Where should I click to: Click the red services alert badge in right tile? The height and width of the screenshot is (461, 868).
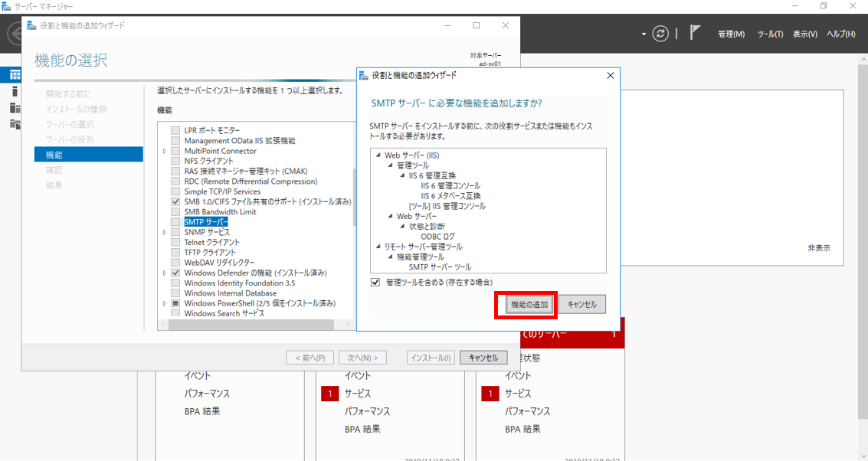(x=490, y=394)
